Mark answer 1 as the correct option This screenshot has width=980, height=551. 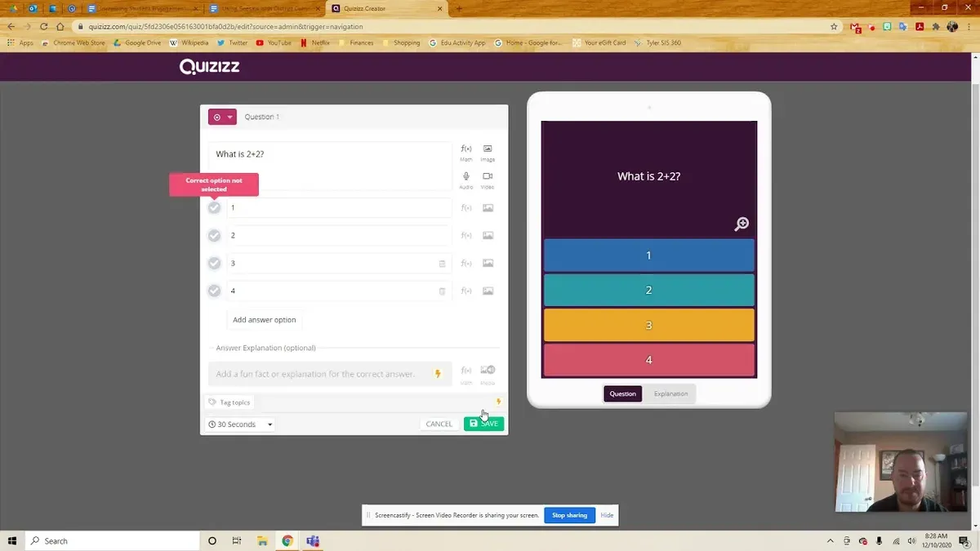click(214, 207)
